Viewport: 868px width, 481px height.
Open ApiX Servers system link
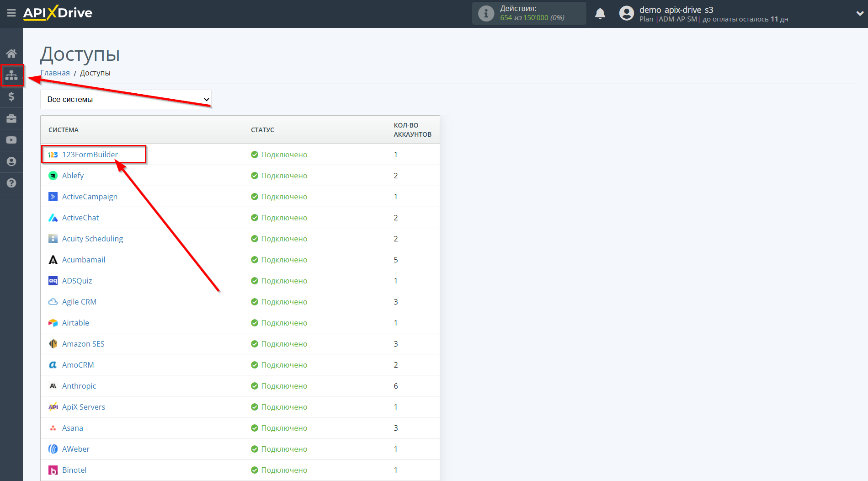click(84, 407)
